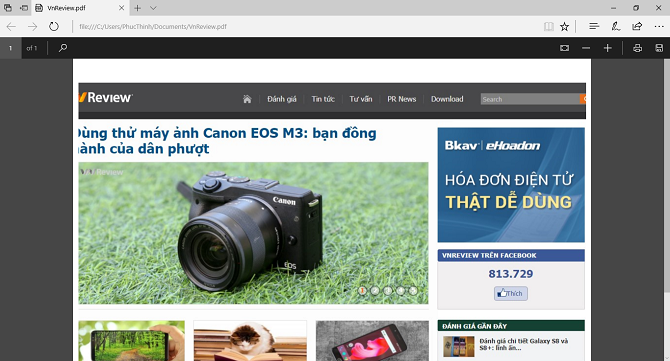This screenshot has width=670, height=361.
Task: Open Download menu item
Action: pos(447,99)
